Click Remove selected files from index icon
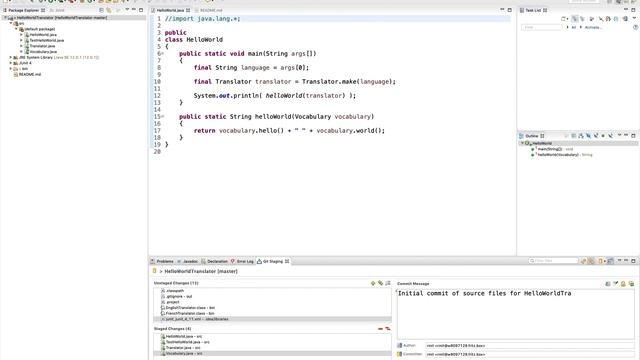Image resolution: width=640 pixels, height=360 pixels. point(380,329)
